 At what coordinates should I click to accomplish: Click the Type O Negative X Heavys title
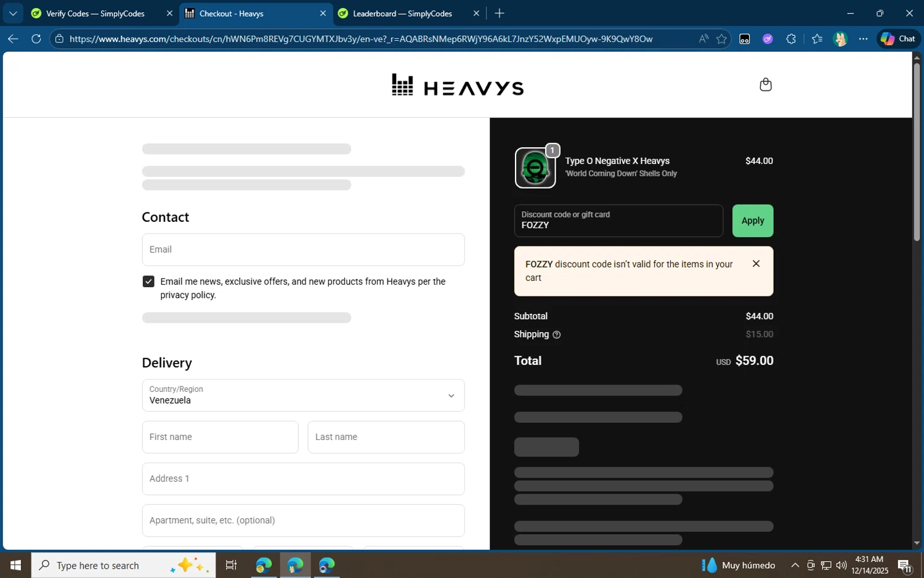(x=617, y=161)
